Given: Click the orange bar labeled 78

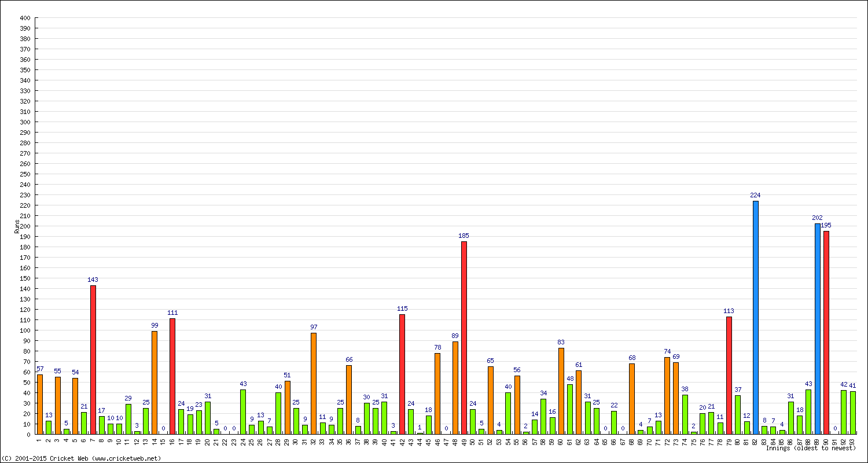Looking at the screenshot, I should click(437, 394).
